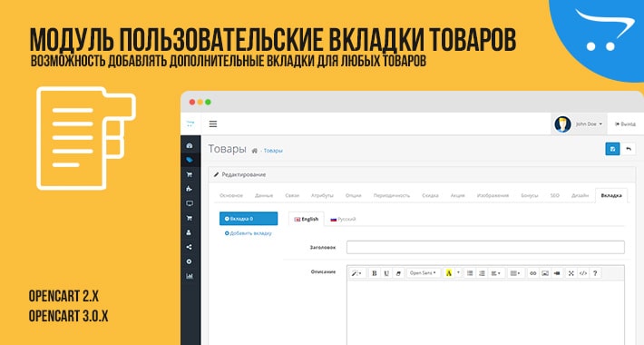Apply underline formatting in editor
Image resolution: width=644 pixels, height=345 pixels.
pyautogui.click(x=386, y=273)
